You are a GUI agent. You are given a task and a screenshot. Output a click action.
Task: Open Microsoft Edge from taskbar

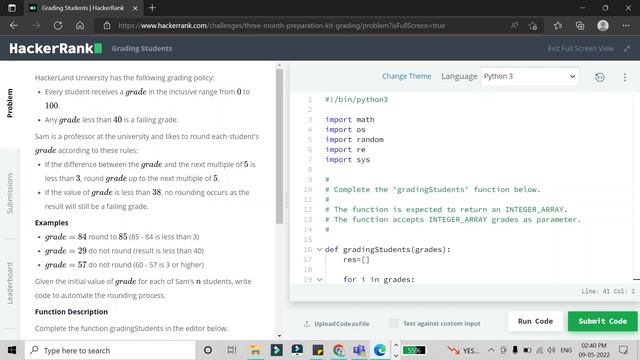380,350
